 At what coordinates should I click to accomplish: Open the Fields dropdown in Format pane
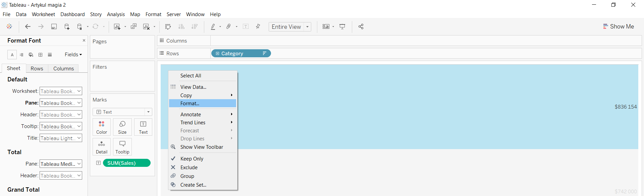pos(73,55)
